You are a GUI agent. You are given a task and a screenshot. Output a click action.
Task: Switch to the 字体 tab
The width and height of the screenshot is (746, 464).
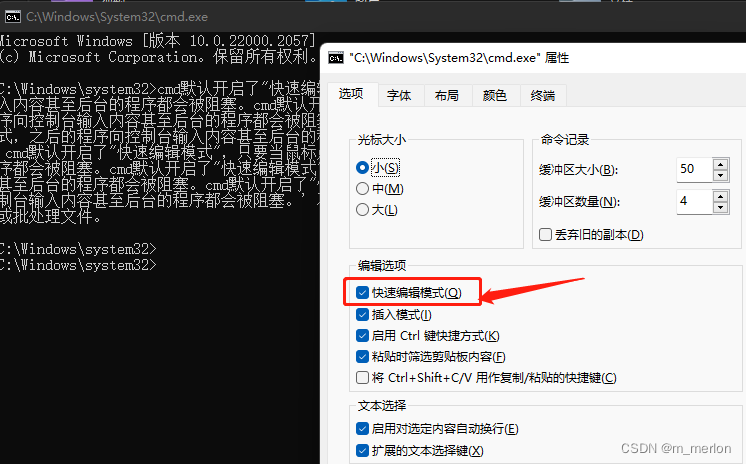[x=399, y=96]
